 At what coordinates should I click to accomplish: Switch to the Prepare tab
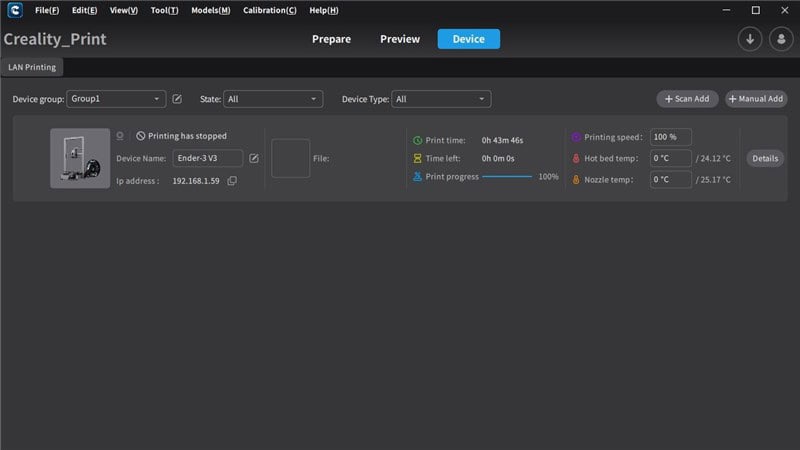coord(331,39)
